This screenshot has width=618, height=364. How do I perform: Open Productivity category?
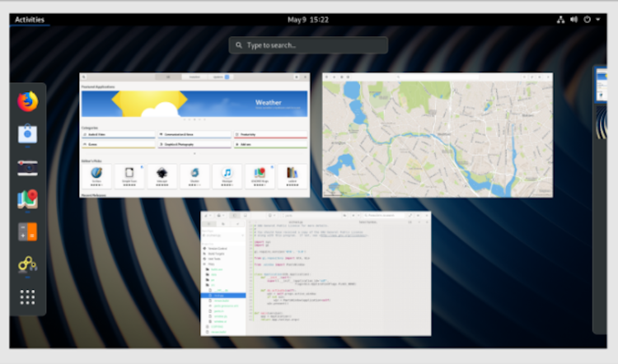point(270,135)
